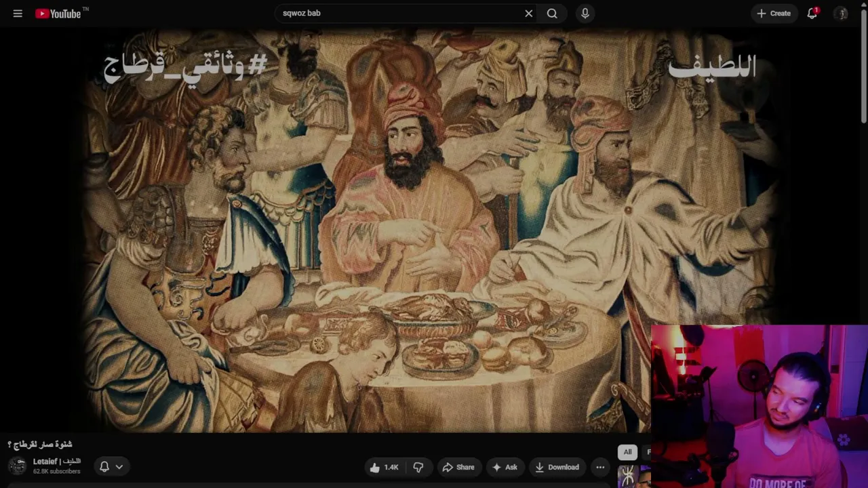
Task: Open the YouTube guide hamburger menu
Action: 18,14
